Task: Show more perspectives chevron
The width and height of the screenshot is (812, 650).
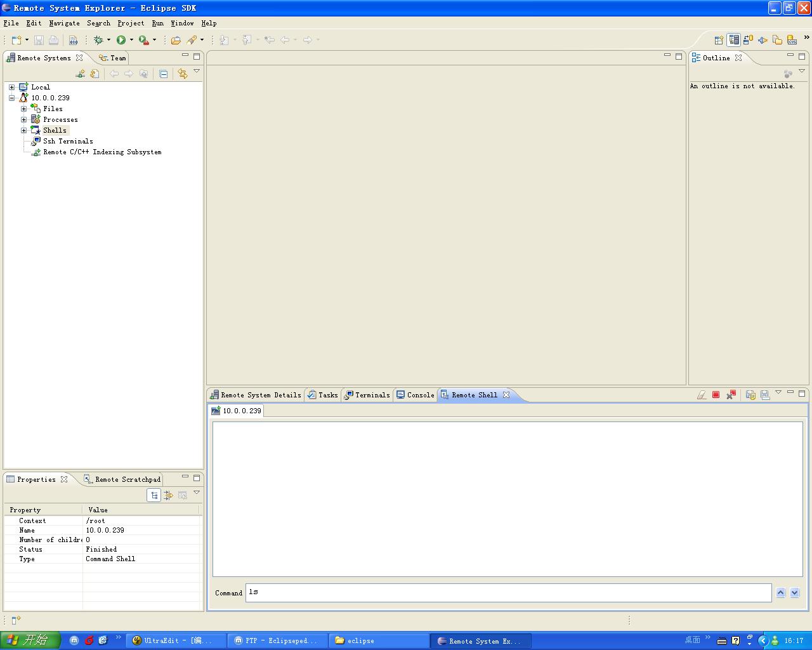Action: (806, 37)
